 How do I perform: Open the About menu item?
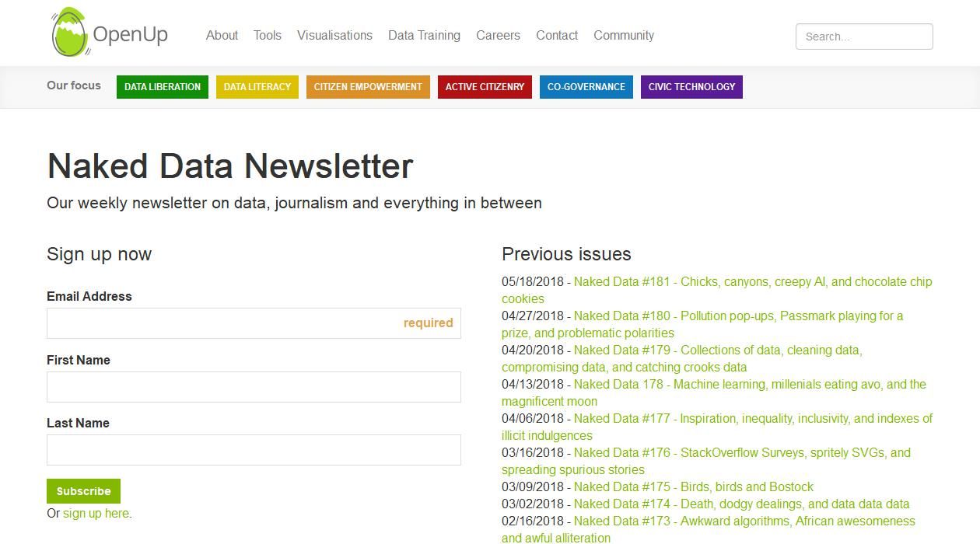[x=222, y=36]
